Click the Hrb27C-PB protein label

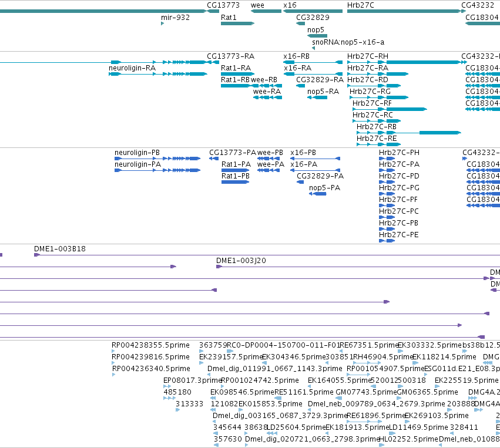pyautogui.click(x=398, y=223)
